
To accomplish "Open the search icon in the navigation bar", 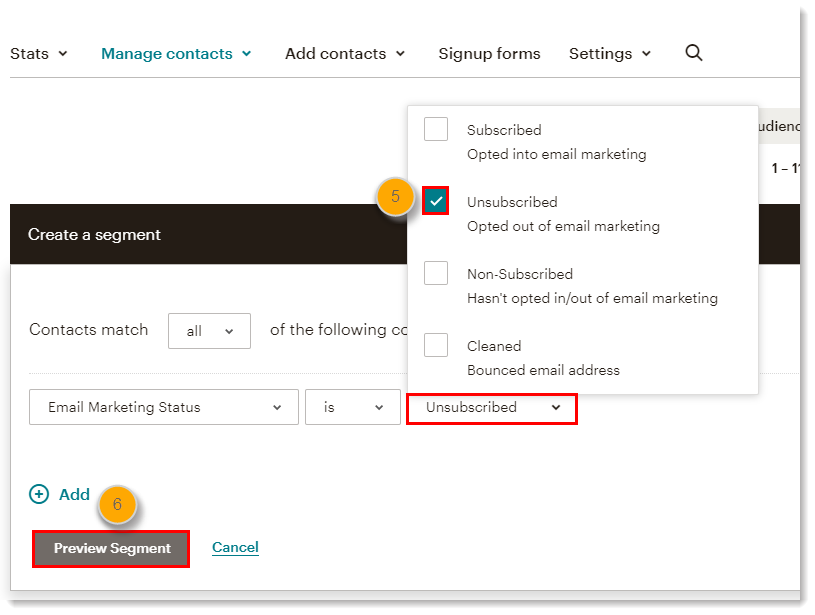I will point(693,53).
